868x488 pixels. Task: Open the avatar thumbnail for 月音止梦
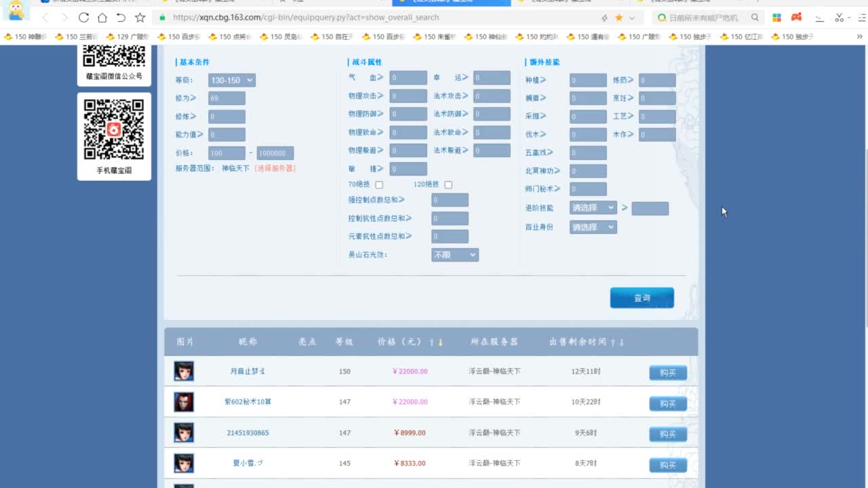[x=184, y=371]
